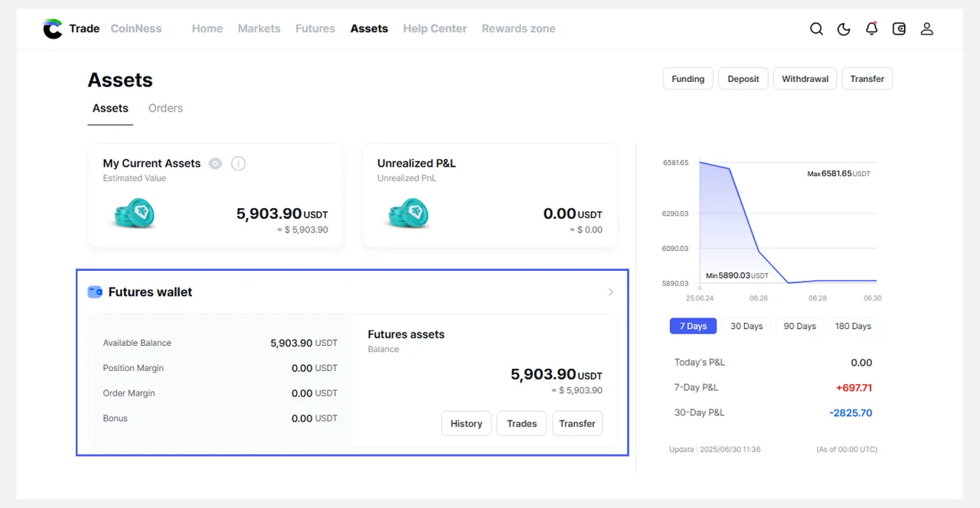The width and height of the screenshot is (980, 508).
Task: Select the 30 Days range
Action: [x=746, y=326]
